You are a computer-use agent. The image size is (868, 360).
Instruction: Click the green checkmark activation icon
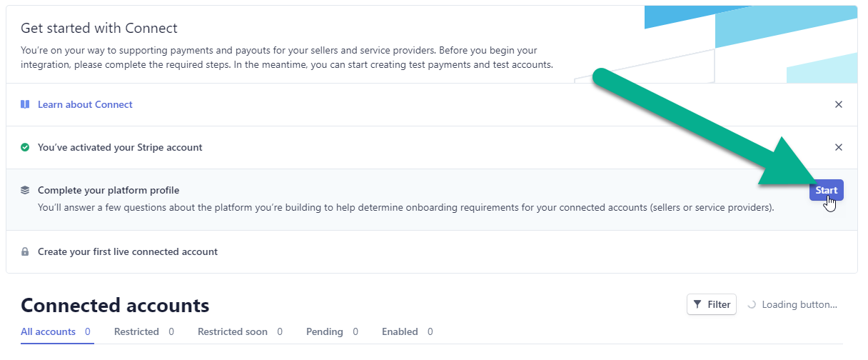25,147
